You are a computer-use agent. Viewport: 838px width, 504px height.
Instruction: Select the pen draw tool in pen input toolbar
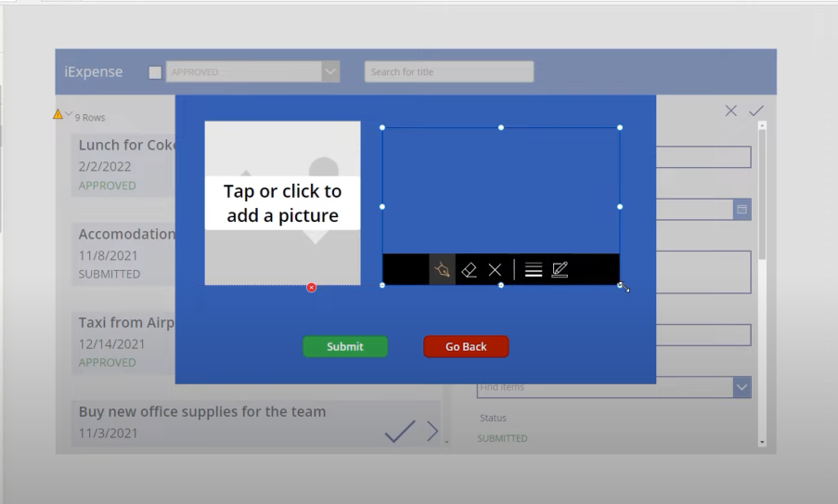(442, 269)
